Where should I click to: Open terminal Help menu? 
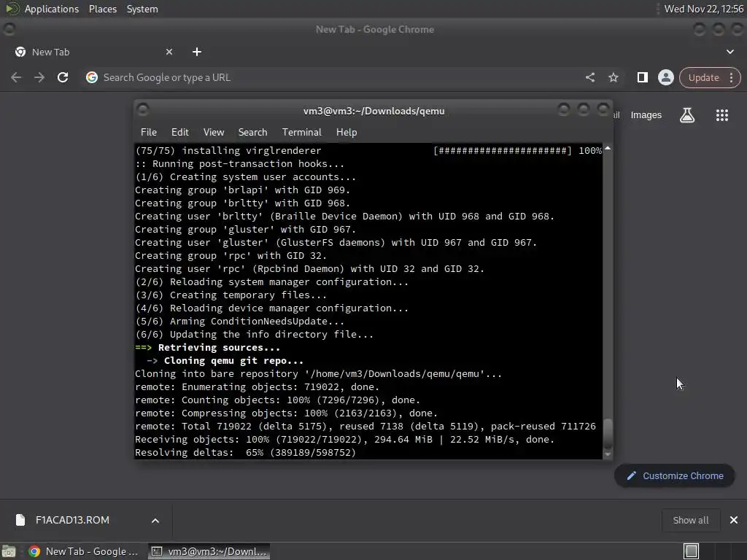click(347, 133)
